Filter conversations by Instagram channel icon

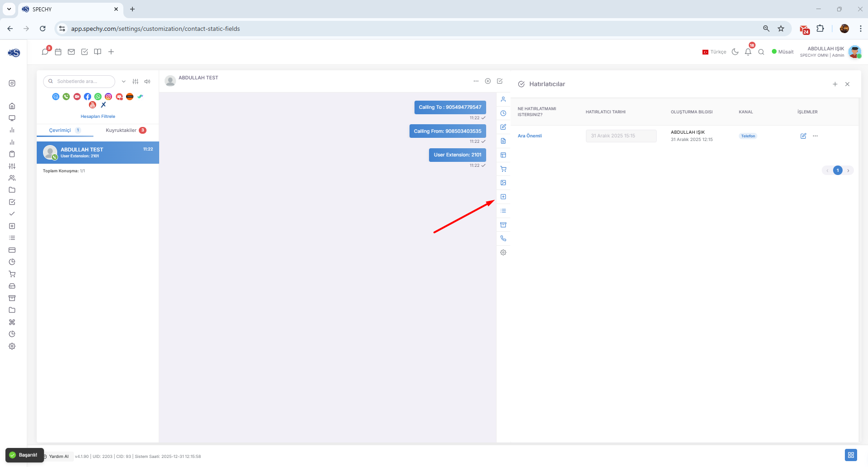[108, 97]
